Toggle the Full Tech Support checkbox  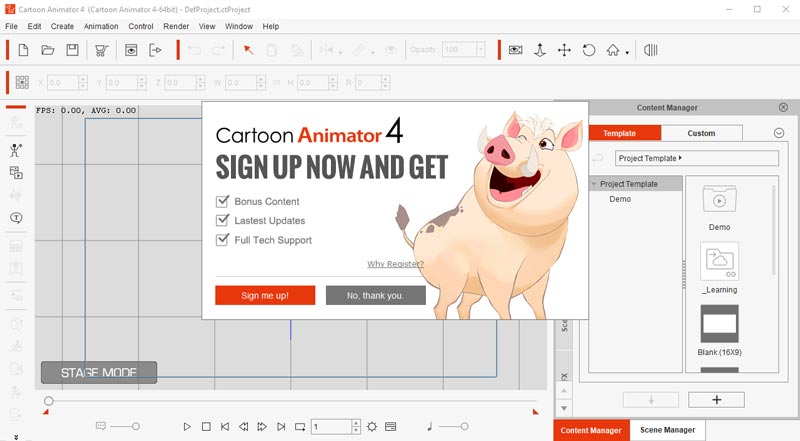(x=222, y=240)
